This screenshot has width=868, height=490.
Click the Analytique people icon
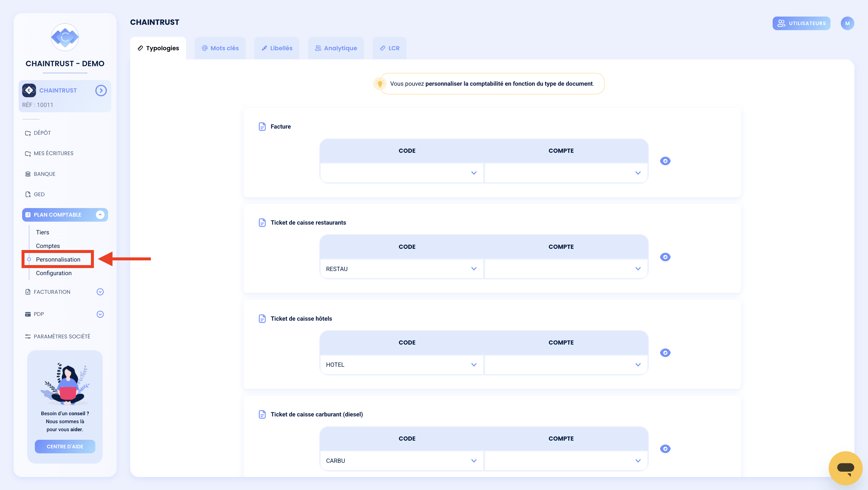coord(318,48)
